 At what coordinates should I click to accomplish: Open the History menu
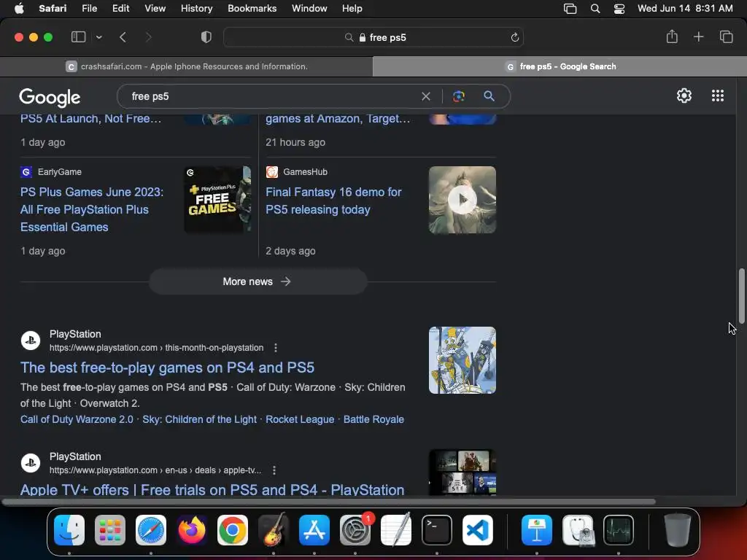[x=196, y=9]
